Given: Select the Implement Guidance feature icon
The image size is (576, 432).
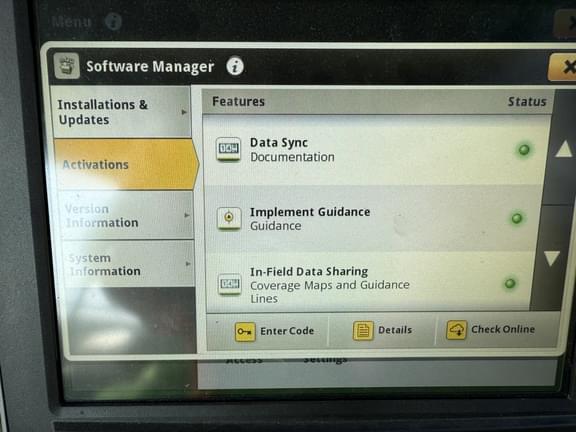Looking at the screenshot, I should tap(229, 218).
